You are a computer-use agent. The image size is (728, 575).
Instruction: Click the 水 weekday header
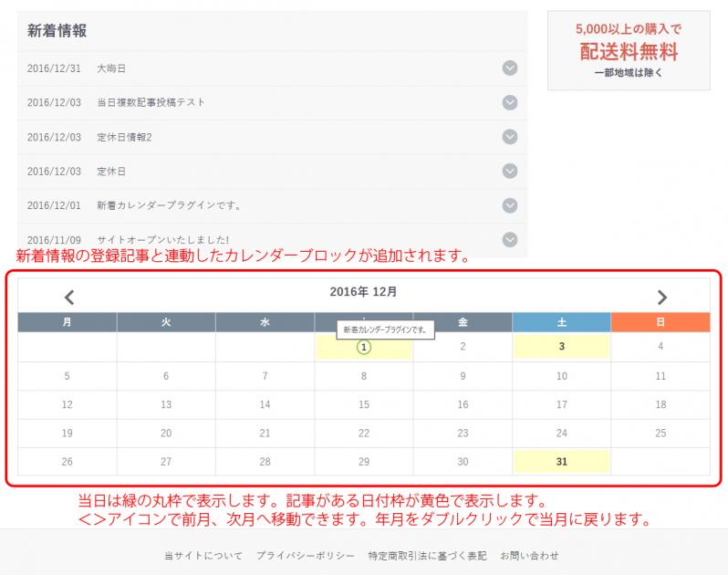[265, 322]
